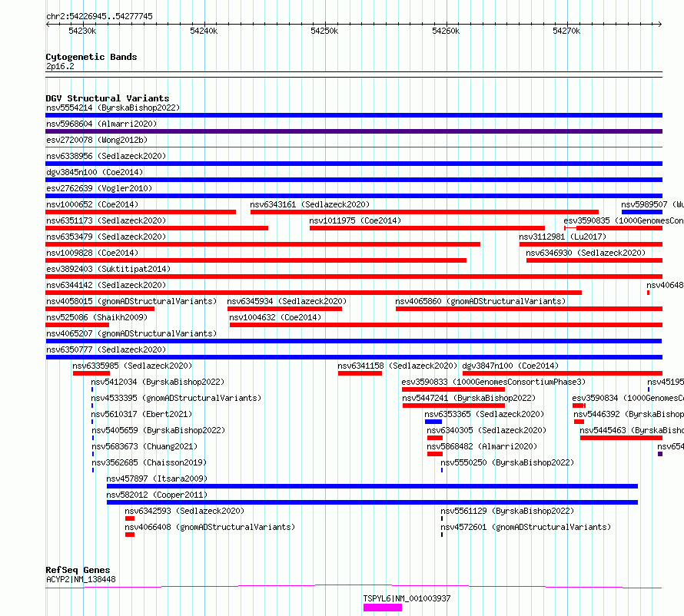Viewport: 684px width, 616px height.
Task: Click the nsv5554214 (ByrskaBishop2022) variant label
Action: pos(113,108)
